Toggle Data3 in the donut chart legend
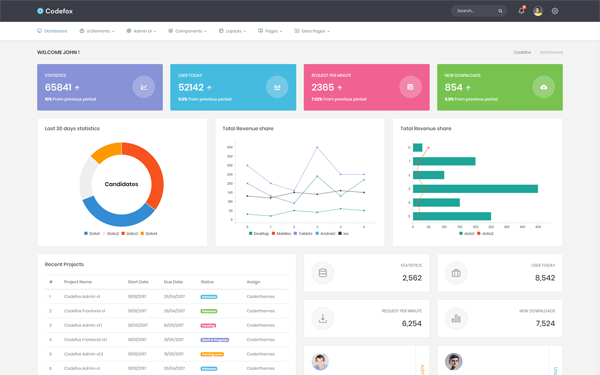600x375 pixels. 130,233
